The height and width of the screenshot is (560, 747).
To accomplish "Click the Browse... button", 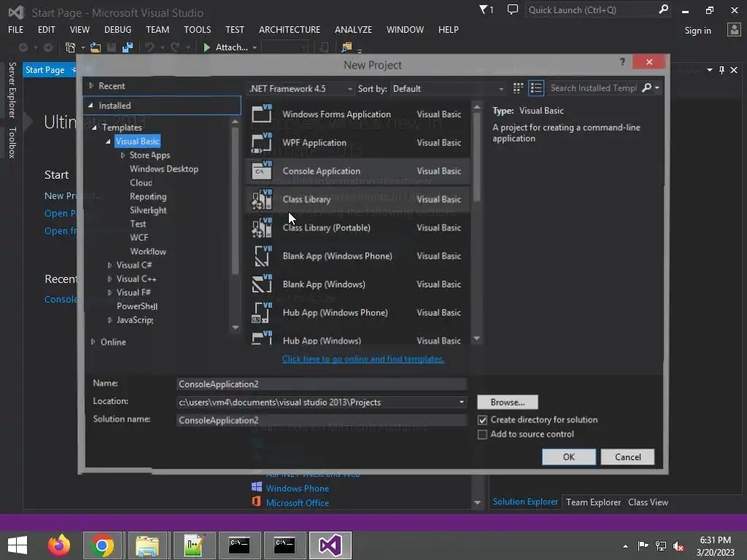I will point(508,402).
